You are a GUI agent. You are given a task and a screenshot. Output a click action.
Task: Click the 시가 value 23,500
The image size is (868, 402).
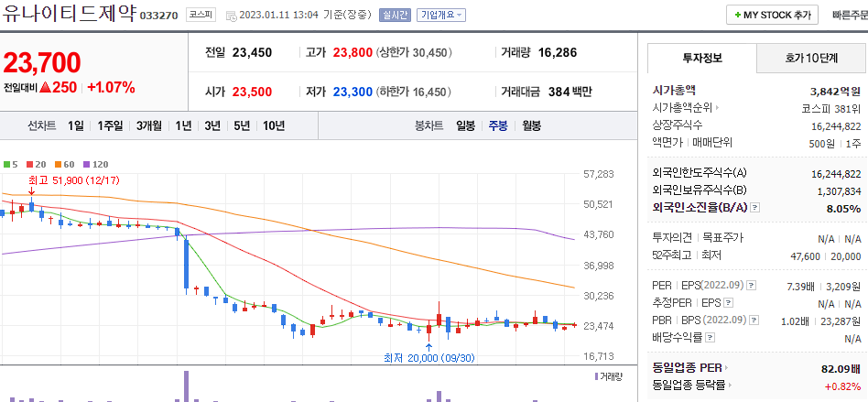tap(253, 92)
